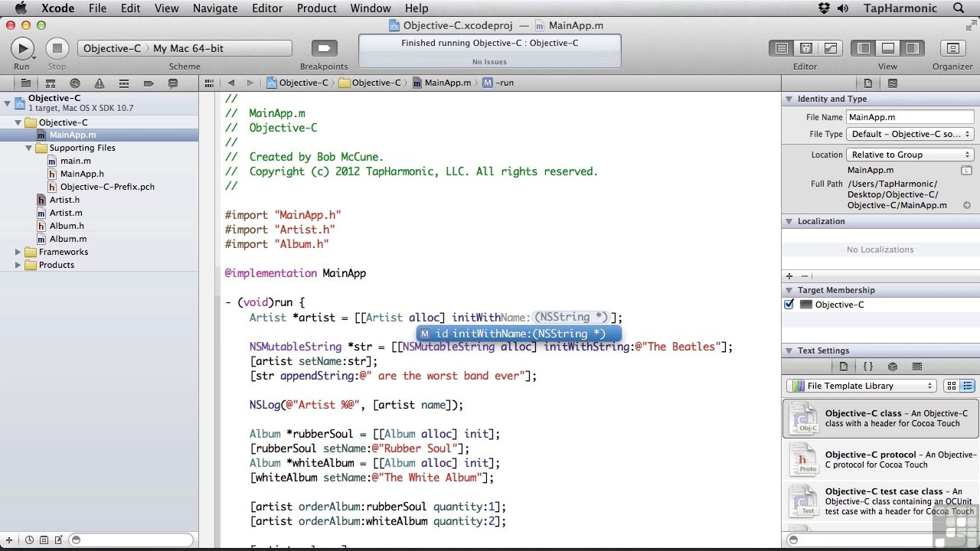Image resolution: width=980 pixels, height=551 pixels.
Task: Add new file with navigator plus button
Action: point(8,540)
